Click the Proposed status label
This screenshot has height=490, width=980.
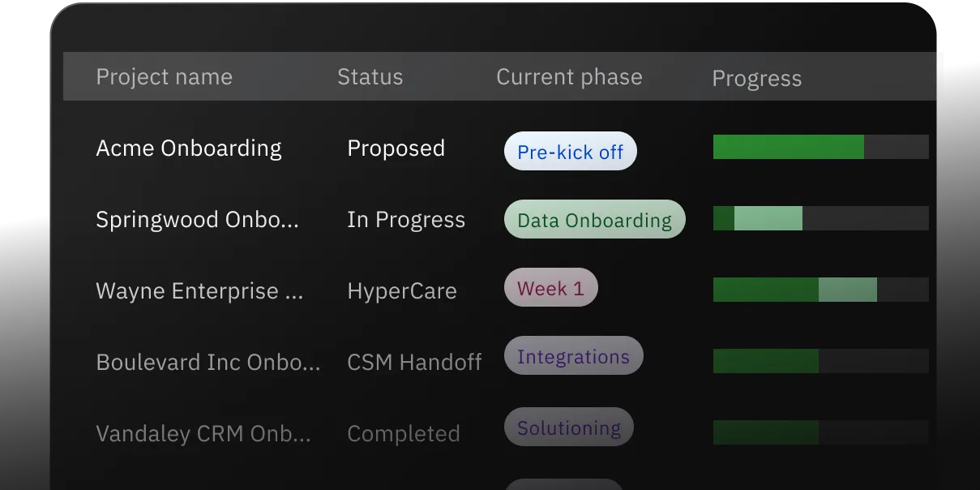(396, 148)
